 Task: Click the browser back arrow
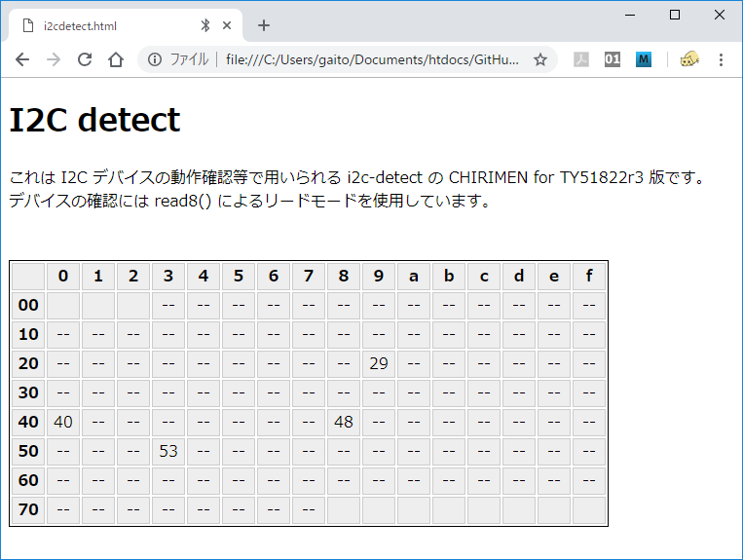(21, 59)
